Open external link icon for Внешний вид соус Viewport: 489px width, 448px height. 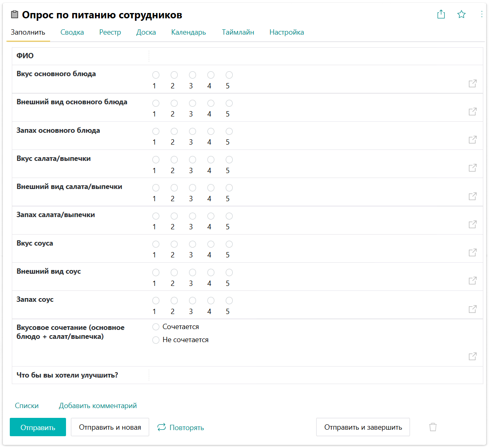tap(473, 281)
